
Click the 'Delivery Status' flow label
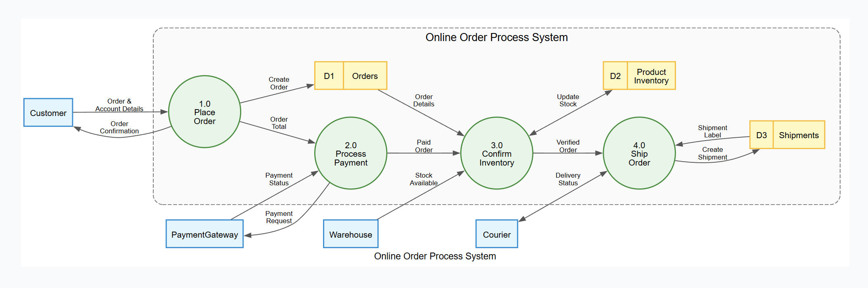pyautogui.click(x=568, y=179)
